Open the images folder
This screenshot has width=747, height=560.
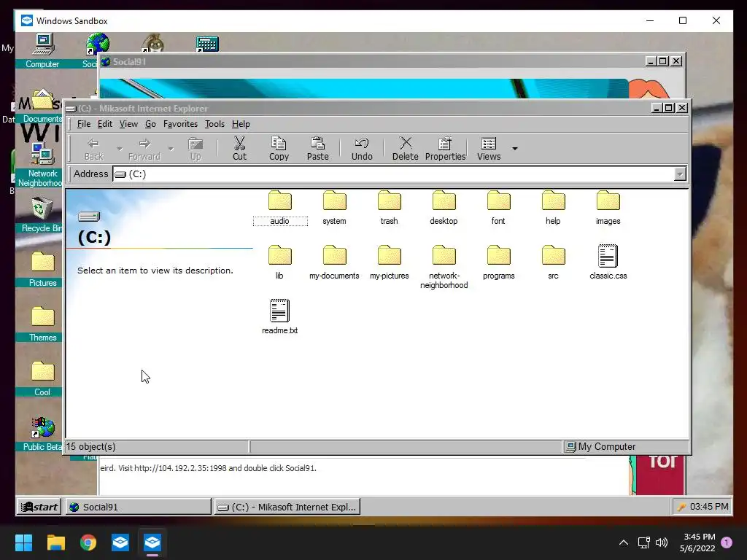[x=608, y=208]
